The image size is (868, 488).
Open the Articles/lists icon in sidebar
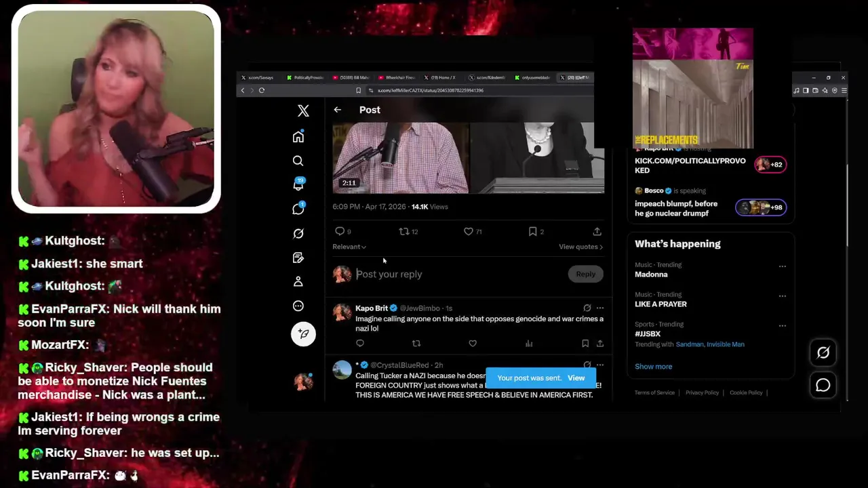[x=298, y=258]
